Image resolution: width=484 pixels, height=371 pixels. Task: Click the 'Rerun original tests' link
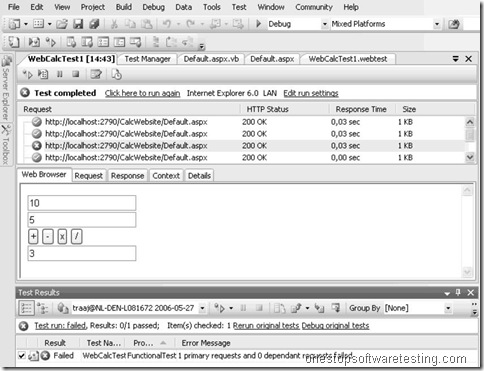[266, 325]
